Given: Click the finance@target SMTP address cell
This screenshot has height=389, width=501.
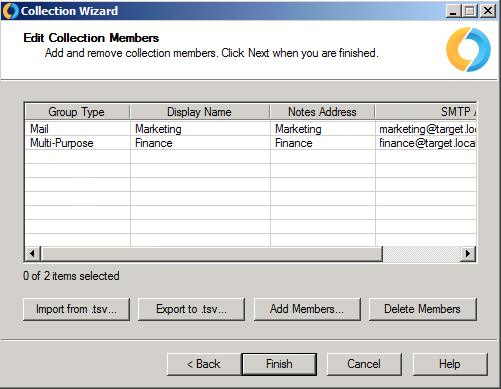Looking at the screenshot, I should (x=427, y=143).
